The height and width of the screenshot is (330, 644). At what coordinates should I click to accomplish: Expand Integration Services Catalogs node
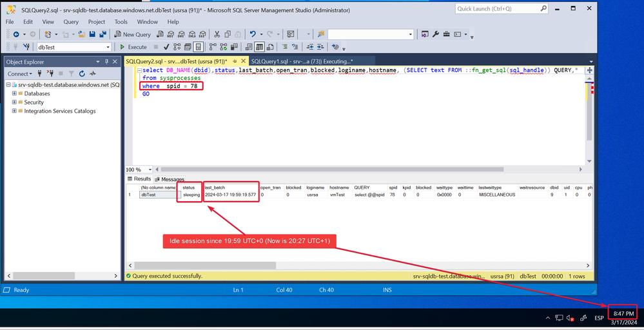click(x=14, y=111)
